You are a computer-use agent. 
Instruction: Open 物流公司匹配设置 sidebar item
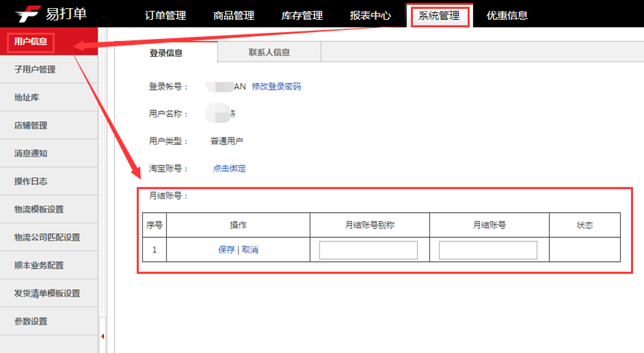pyautogui.click(x=47, y=237)
